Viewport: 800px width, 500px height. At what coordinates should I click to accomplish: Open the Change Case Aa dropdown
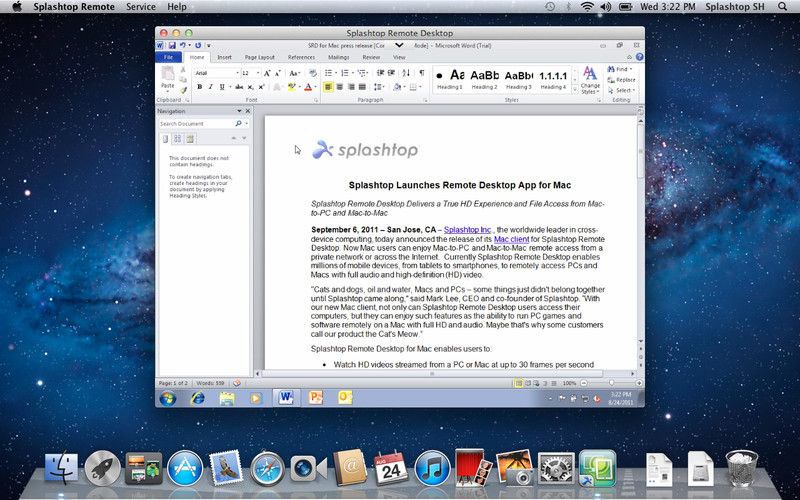click(x=294, y=73)
